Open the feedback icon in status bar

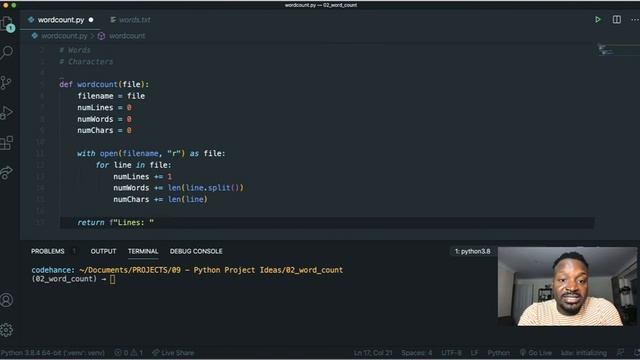[x=620, y=353]
